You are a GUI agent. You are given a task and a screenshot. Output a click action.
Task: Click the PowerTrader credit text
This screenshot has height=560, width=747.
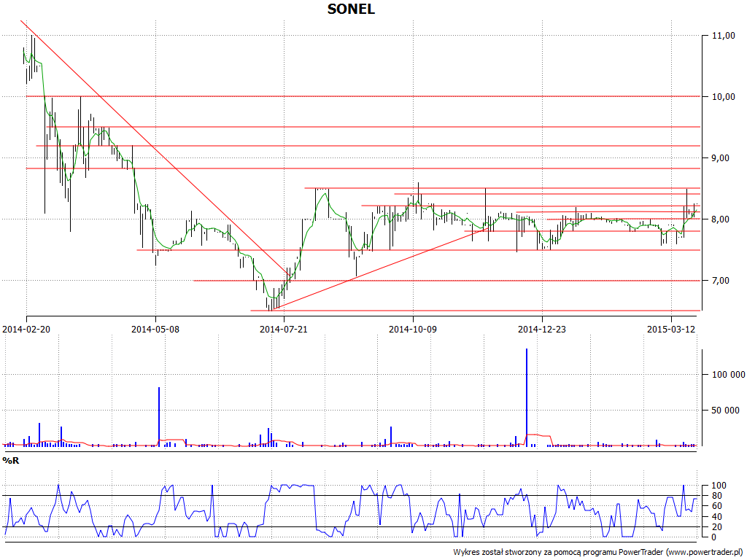(600, 553)
